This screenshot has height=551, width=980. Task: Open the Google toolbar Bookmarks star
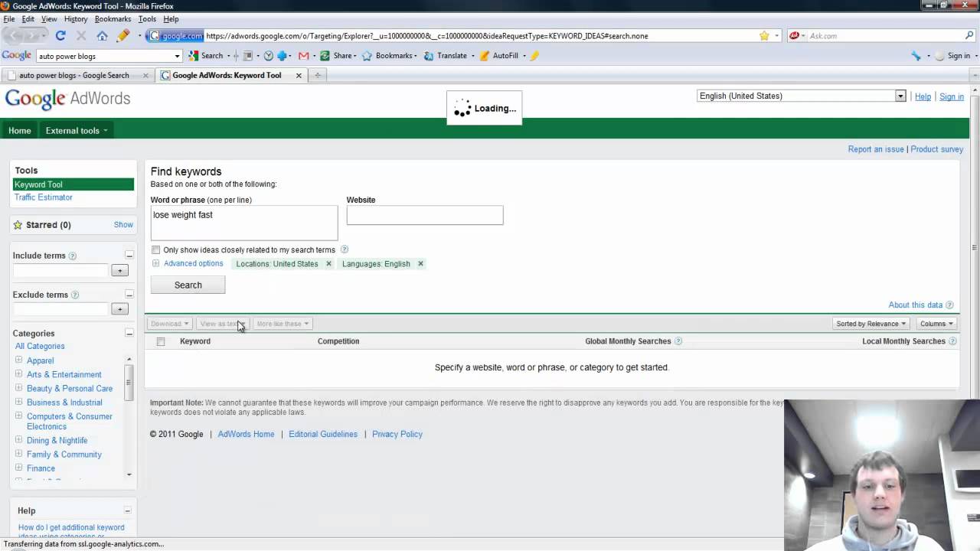pos(367,56)
